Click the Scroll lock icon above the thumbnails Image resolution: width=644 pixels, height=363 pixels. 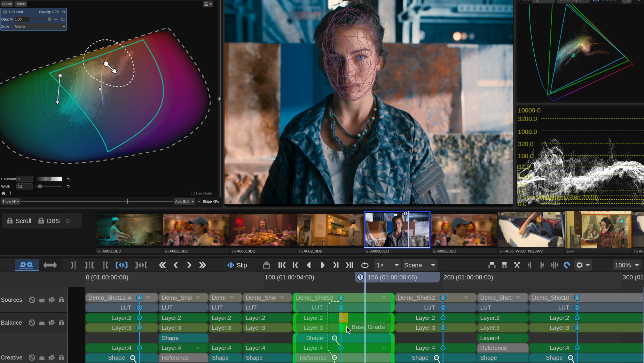(x=10, y=221)
